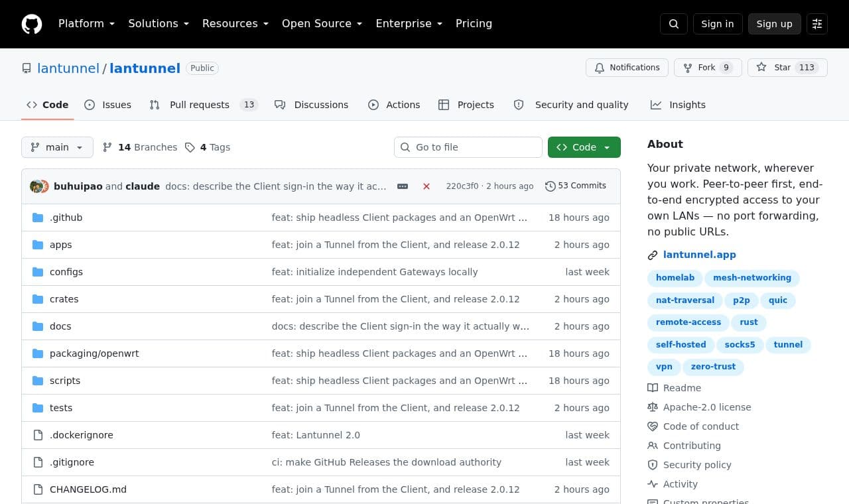The width and height of the screenshot is (849, 504).
Task: Click the link icon beside lantunnel.app
Action: (x=653, y=255)
